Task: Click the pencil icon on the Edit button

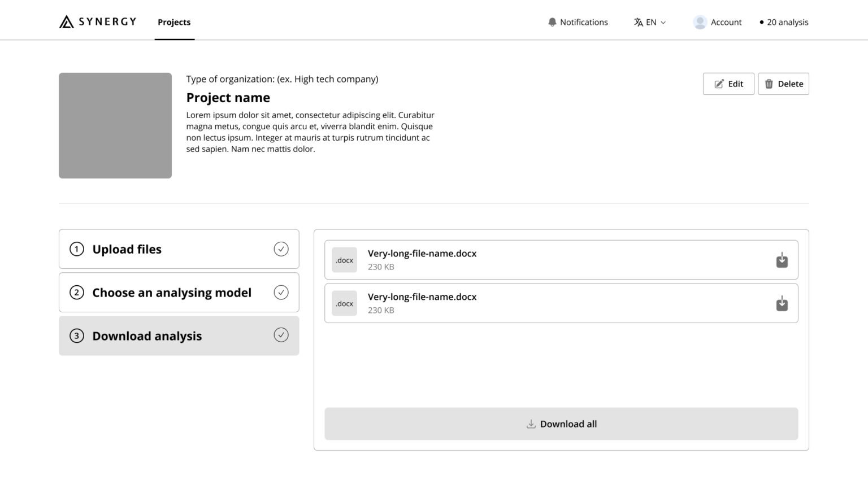Action: [x=719, y=84]
